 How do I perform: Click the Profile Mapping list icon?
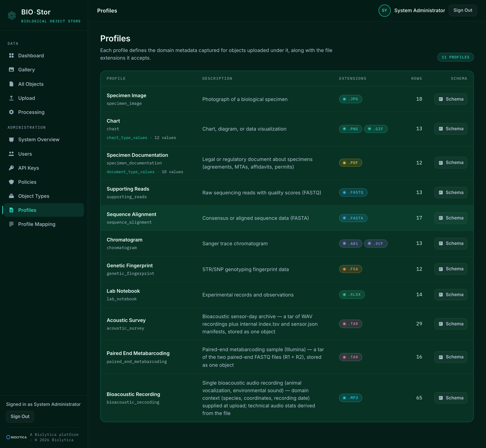tap(11, 224)
